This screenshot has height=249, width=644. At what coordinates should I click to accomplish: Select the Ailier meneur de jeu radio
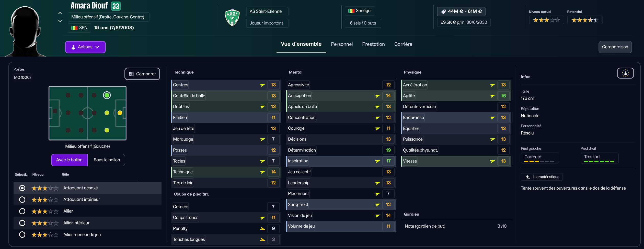coord(22,235)
